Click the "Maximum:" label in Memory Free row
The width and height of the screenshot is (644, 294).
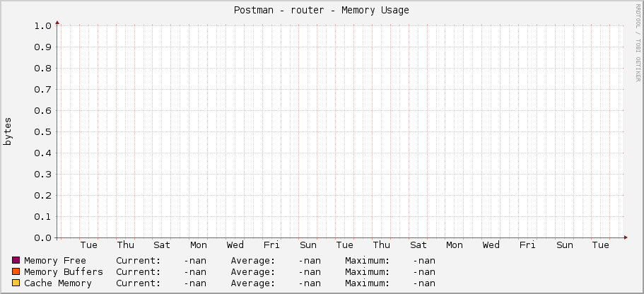pyautogui.click(x=367, y=260)
